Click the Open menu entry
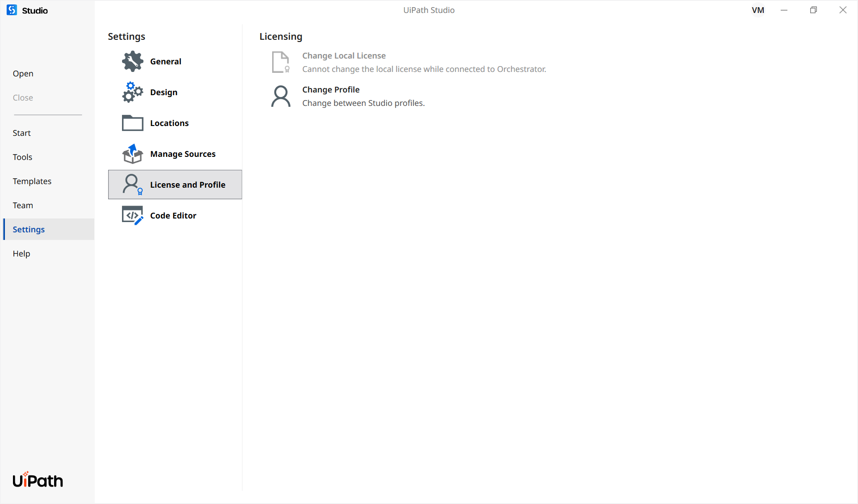The image size is (858, 504). (23, 73)
